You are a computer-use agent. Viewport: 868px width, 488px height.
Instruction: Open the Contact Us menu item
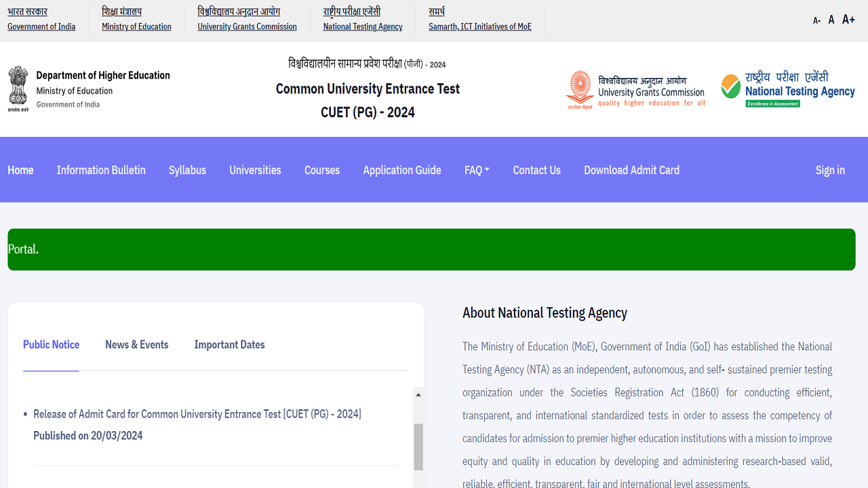(536, 170)
